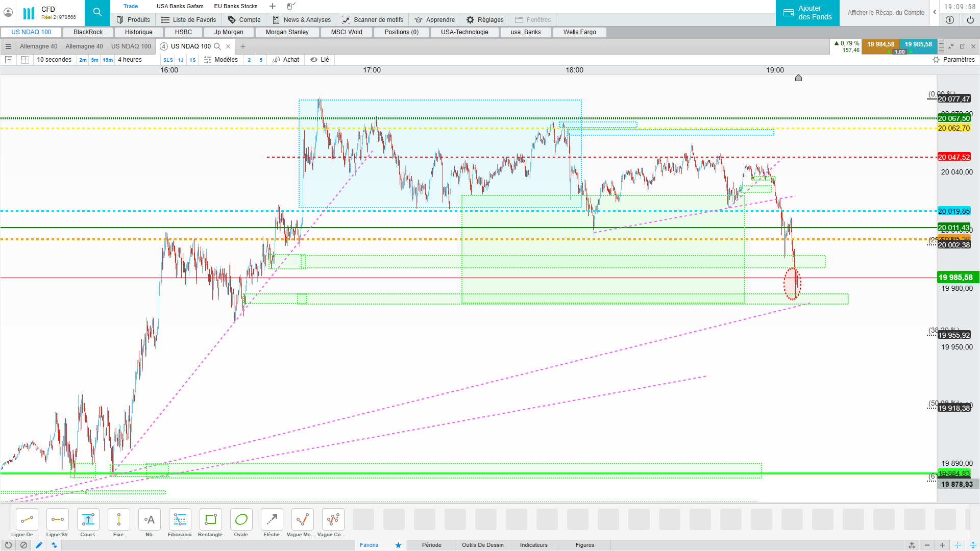980x551 pixels.
Task: Open the Outils De Dessin tab
Action: click(x=482, y=545)
